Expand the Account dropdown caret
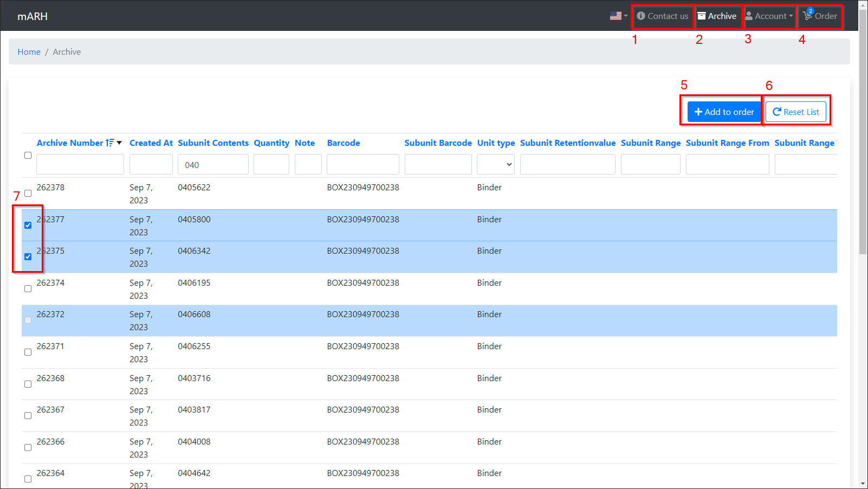Screen dimensions: 868x489 pyautogui.click(x=791, y=16)
